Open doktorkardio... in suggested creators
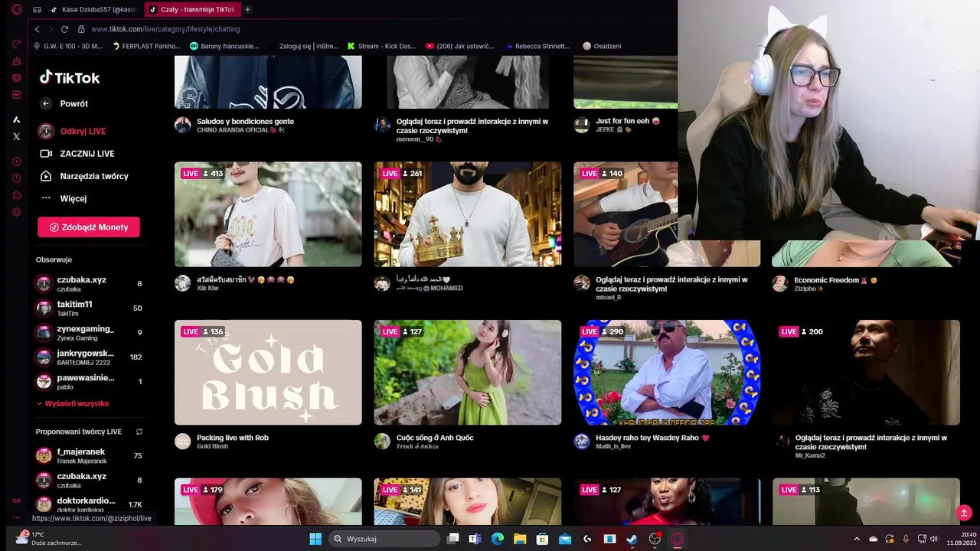This screenshot has width=980, height=551. point(89,504)
